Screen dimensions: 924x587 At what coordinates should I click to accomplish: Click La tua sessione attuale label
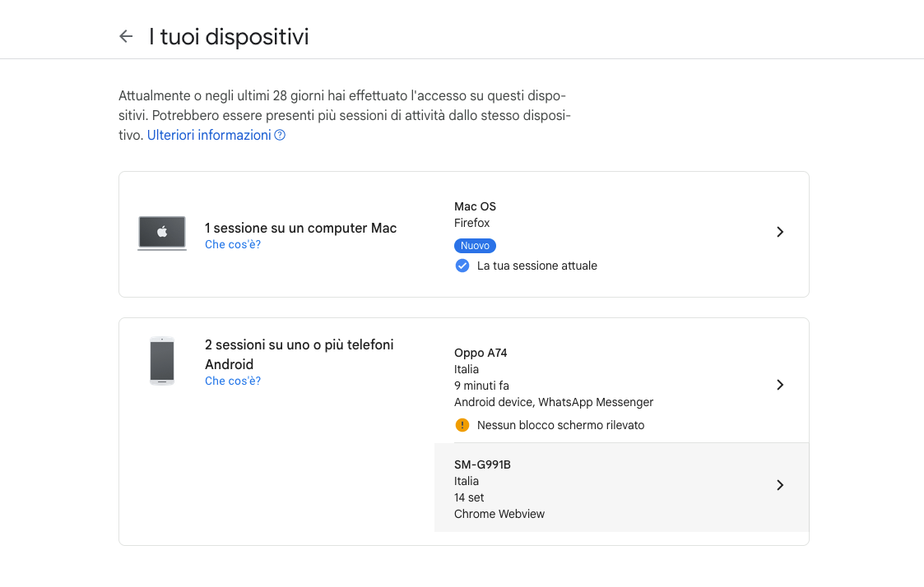coord(536,266)
